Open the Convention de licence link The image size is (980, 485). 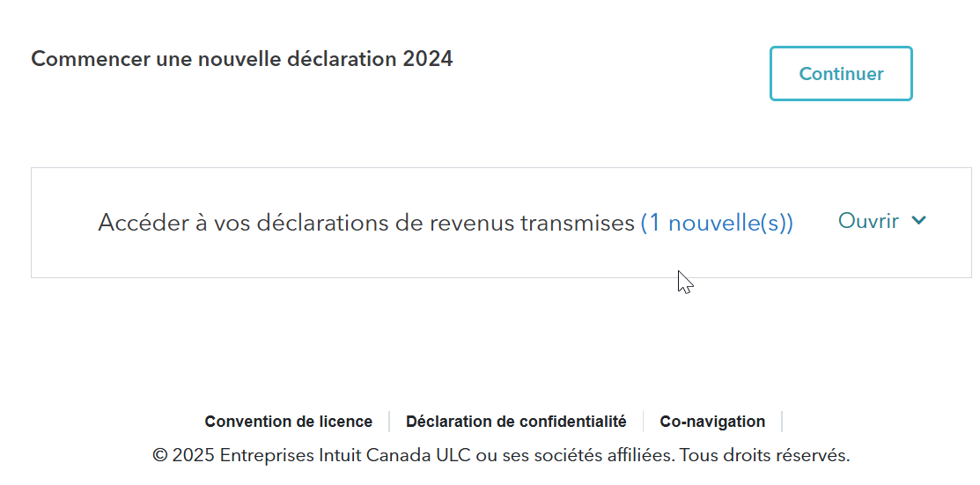[x=288, y=422]
